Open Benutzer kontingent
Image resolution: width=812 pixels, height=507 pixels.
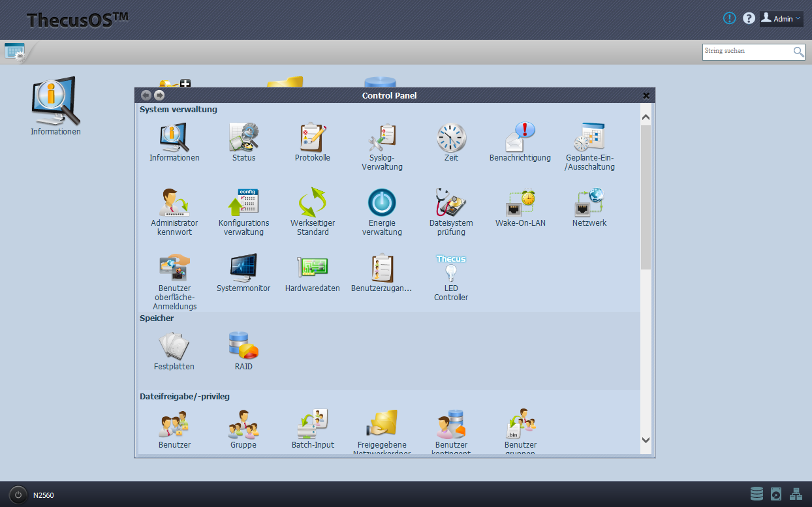pos(451,432)
